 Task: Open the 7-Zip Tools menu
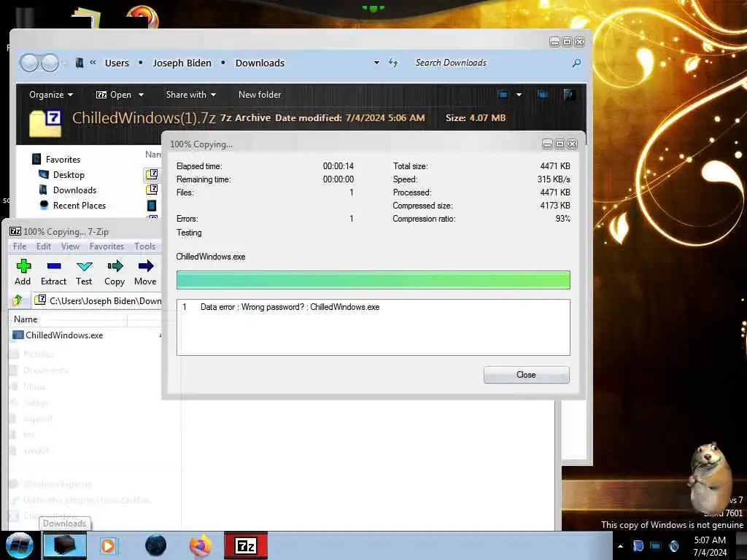pyautogui.click(x=145, y=246)
